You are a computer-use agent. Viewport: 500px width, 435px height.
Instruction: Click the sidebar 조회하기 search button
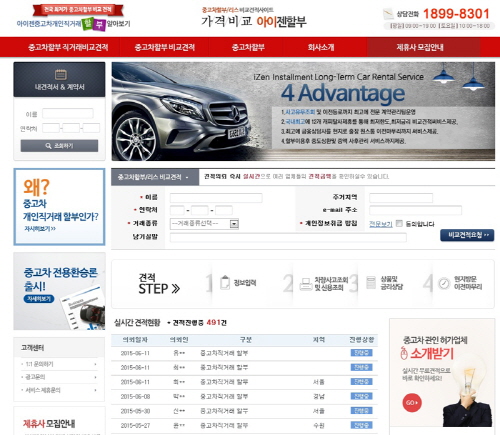[59, 146]
